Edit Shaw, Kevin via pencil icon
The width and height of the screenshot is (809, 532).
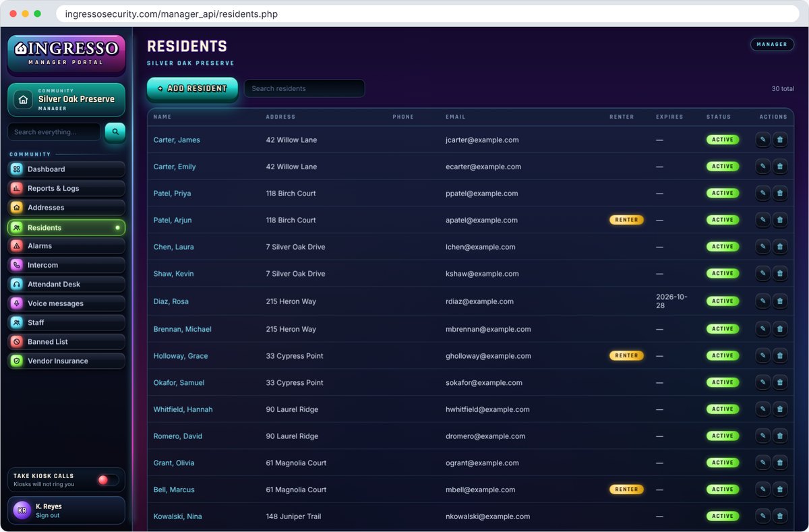click(762, 274)
